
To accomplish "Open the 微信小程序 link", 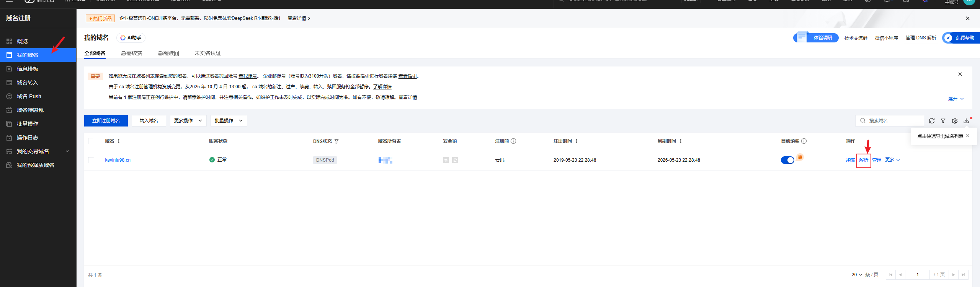I will click(x=887, y=38).
